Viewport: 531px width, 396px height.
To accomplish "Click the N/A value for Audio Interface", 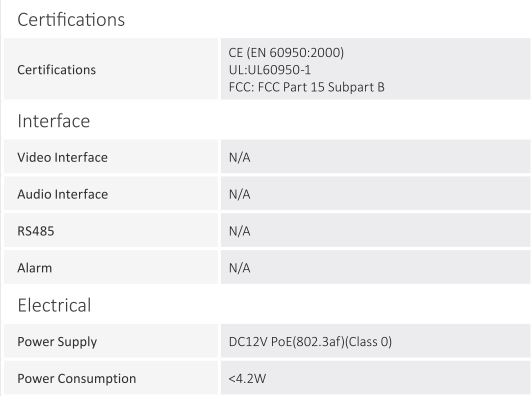I will 239,194.
